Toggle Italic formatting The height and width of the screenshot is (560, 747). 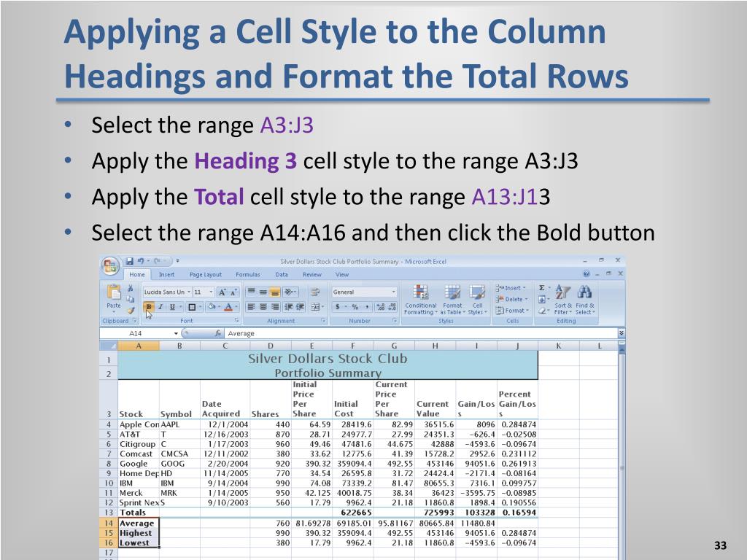coord(160,307)
